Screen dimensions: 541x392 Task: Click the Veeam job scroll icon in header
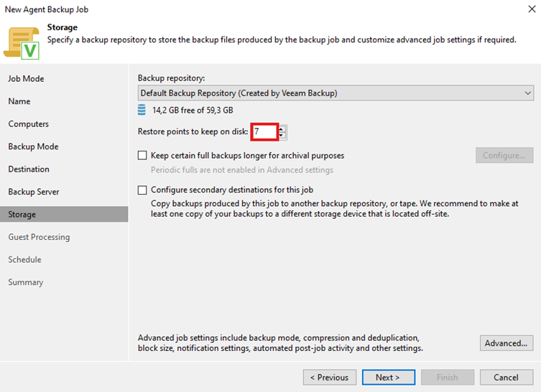pos(22,41)
